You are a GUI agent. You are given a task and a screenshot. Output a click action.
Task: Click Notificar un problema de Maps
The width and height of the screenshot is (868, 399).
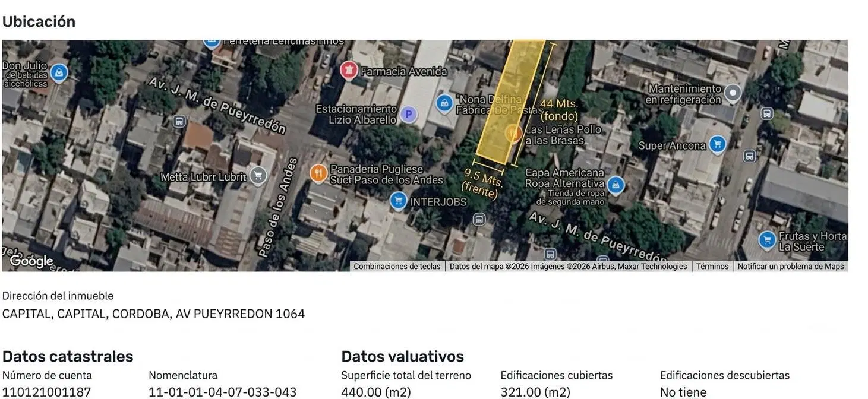click(791, 267)
